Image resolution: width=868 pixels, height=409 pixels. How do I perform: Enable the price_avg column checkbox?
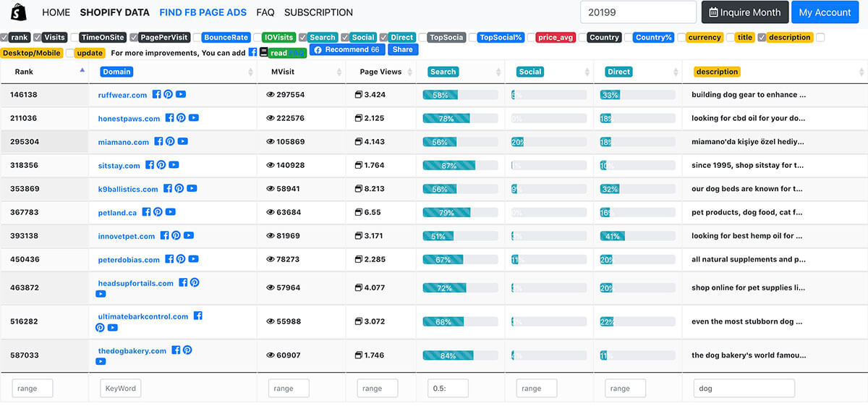pos(531,37)
